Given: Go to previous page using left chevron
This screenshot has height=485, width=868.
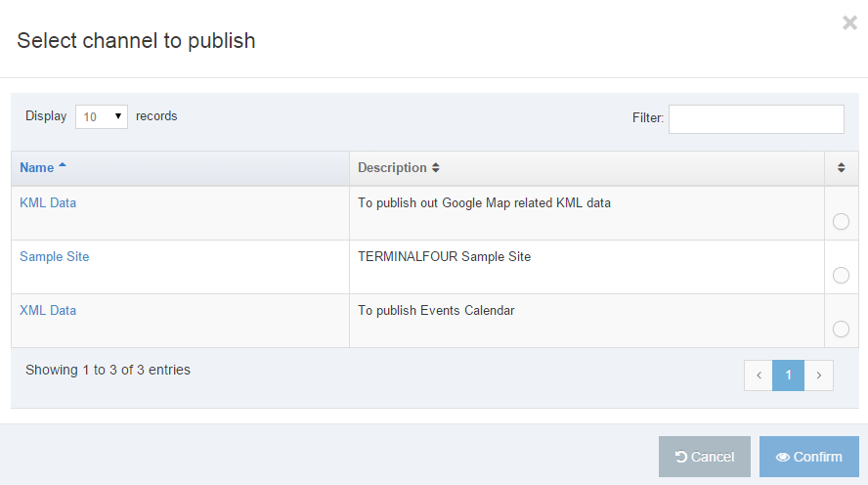Looking at the screenshot, I should click(759, 375).
